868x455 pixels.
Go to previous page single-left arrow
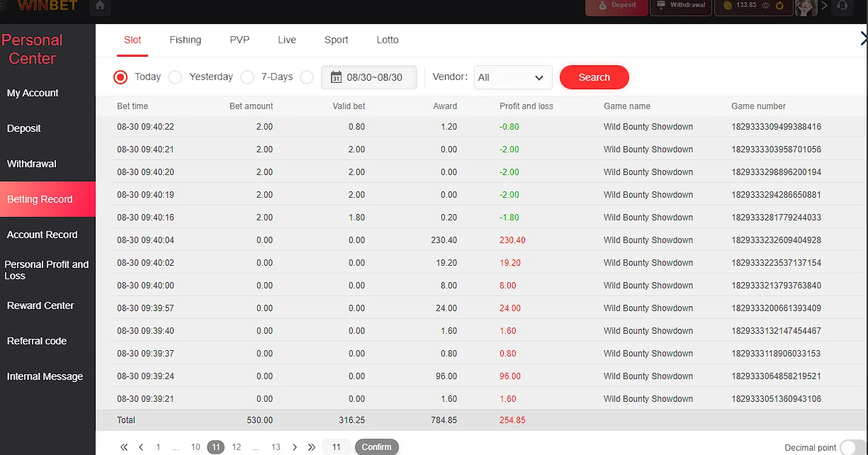(141, 447)
